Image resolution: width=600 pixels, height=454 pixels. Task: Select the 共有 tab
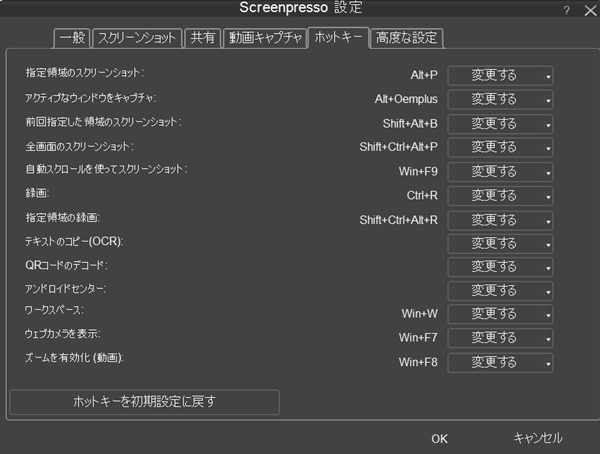pyautogui.click(x=202, y=38)
